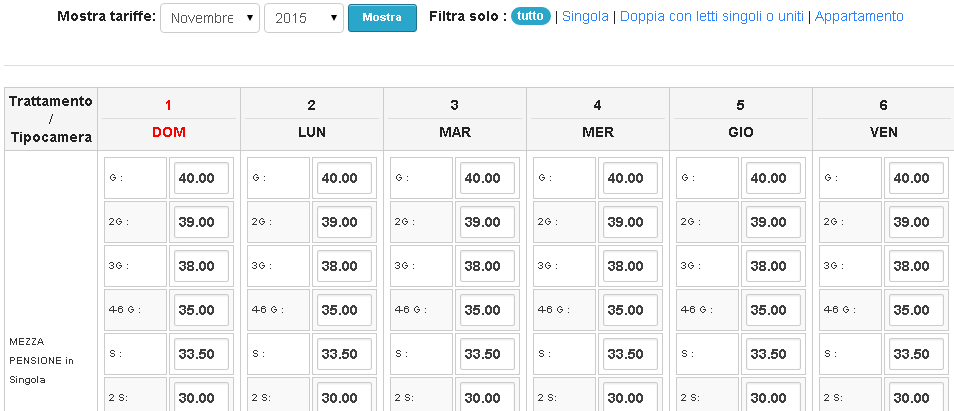Edit the 2 S rate 30.00 for VEN 6
The image size is (954, 411).
coord(916,396)
